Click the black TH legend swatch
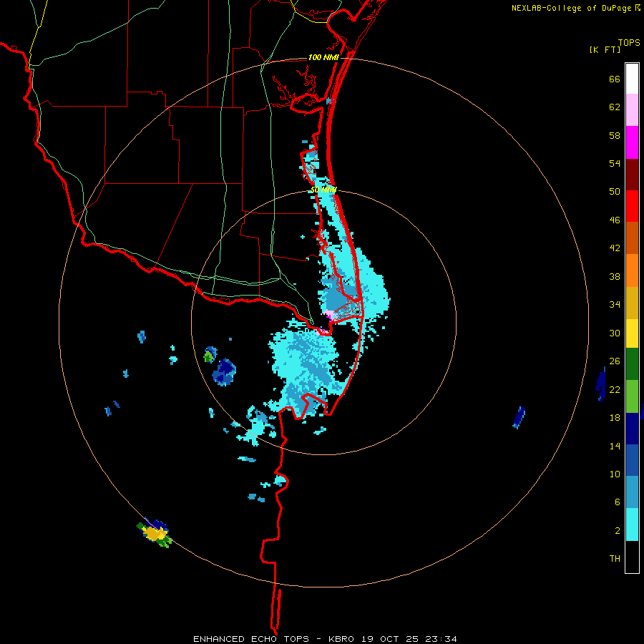644x644 pixels. tap(632, 557)
